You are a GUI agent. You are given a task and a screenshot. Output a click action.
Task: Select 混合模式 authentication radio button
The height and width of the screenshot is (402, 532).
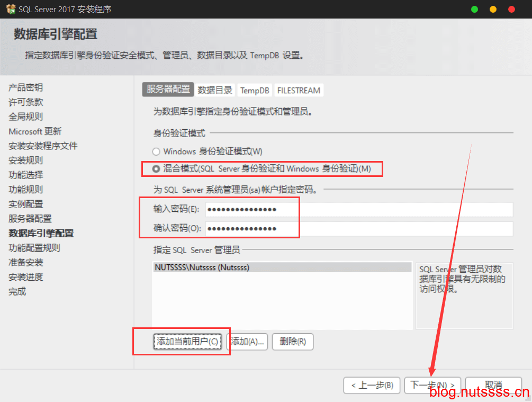point(156,169)
